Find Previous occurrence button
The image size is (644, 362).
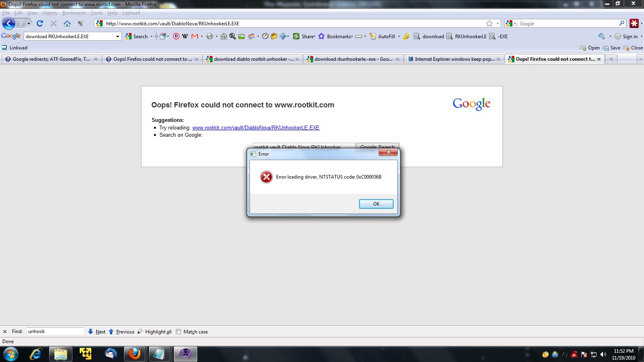[121, 332]
